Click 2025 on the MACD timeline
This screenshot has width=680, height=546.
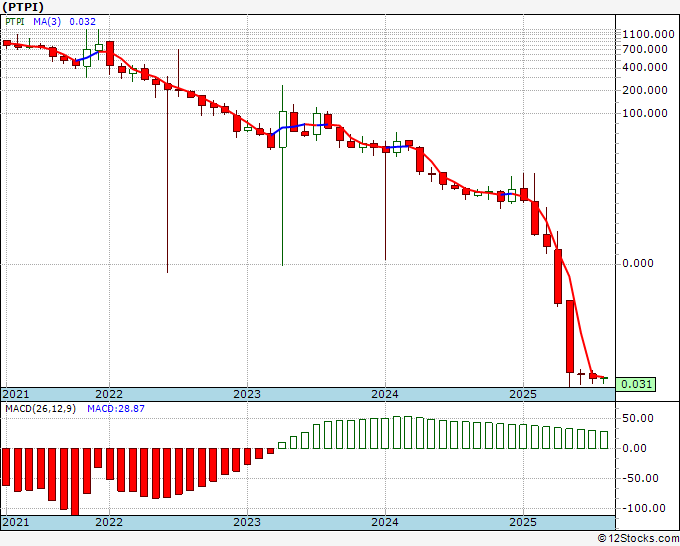click(523, 522)
